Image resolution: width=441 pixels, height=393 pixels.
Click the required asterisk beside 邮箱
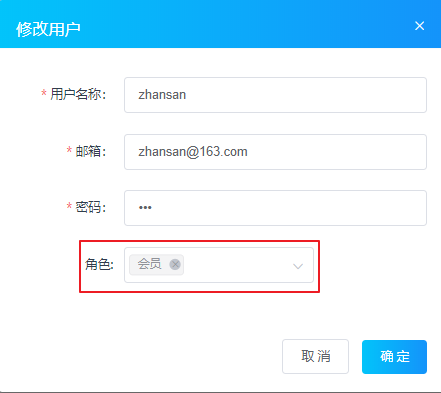click(69, 150)
